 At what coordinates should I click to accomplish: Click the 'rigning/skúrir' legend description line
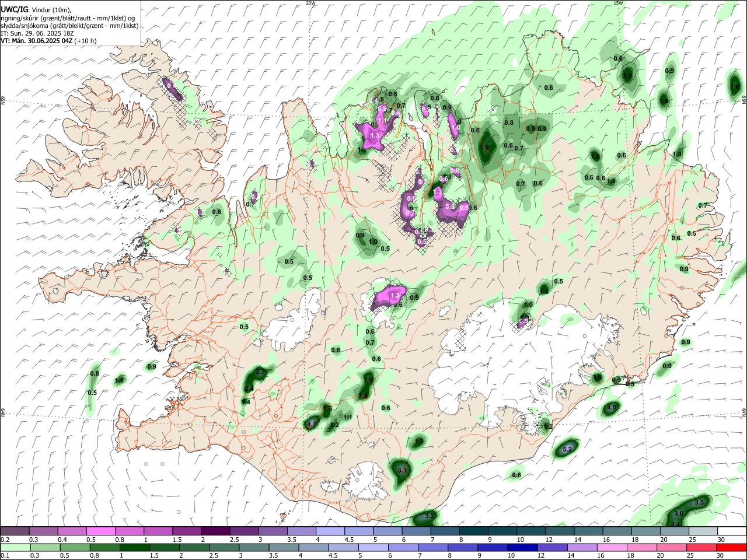pyautogui.click(x=69, y=18)
